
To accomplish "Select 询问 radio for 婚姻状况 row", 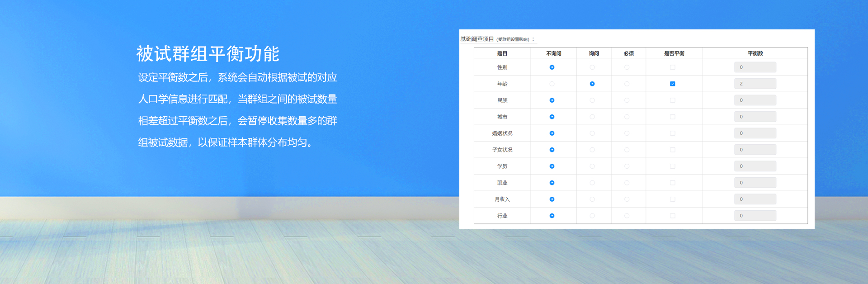I will (592, 133).
